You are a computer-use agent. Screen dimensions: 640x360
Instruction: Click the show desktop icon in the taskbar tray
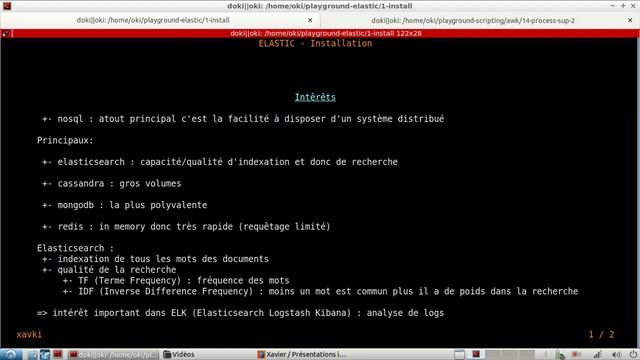(x=459, y=355)
